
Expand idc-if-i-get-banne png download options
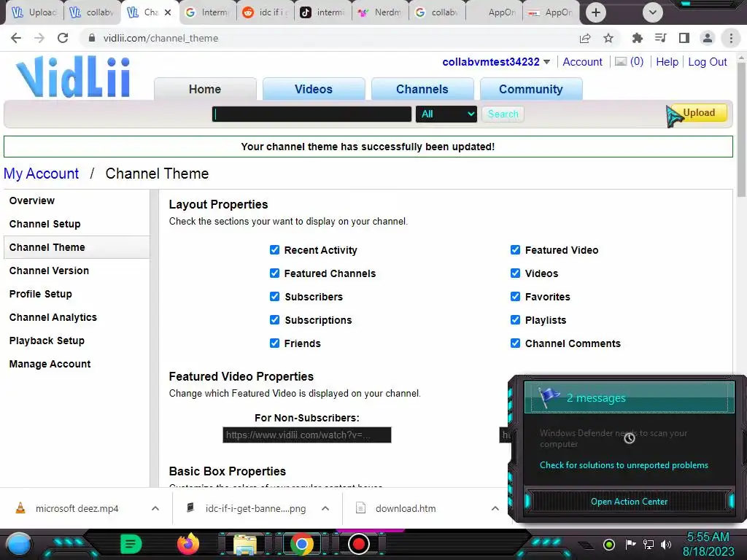coord(325,508)
